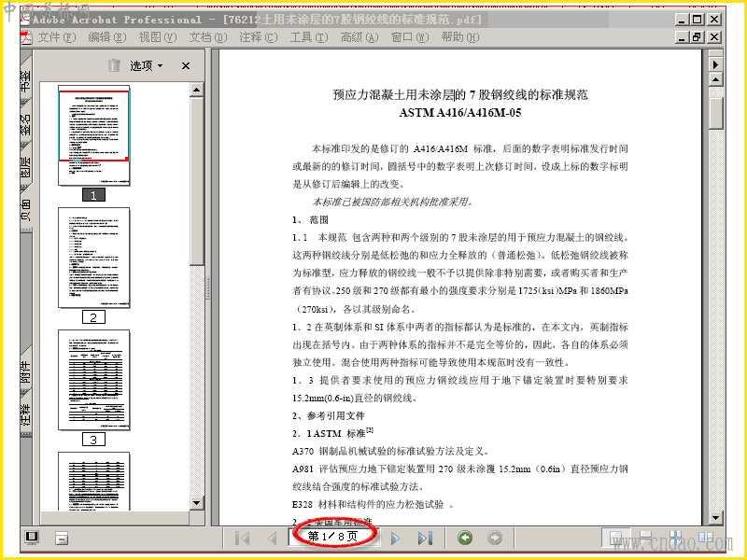The height and width of the screenshot is (560, 747).
Task: Open the 文件(F) menu
Action: click(x=56, y=37)
